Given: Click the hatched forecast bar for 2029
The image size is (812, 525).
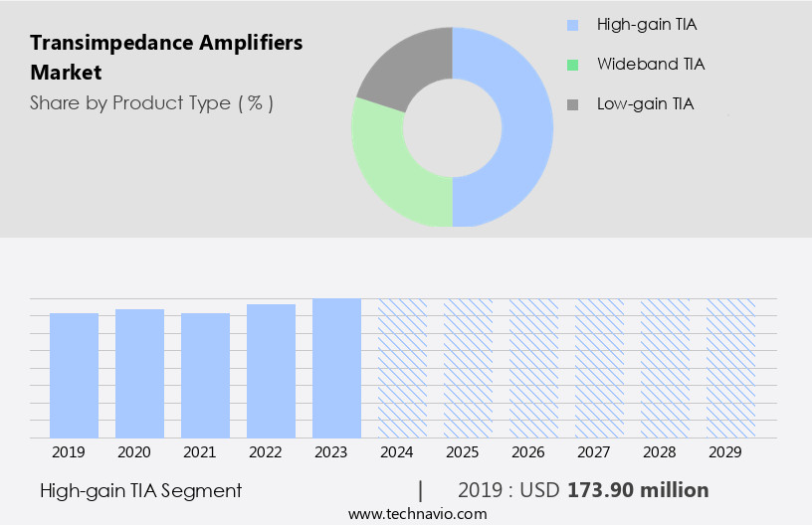Looking at the screenshot, I should tap(731, 368).
